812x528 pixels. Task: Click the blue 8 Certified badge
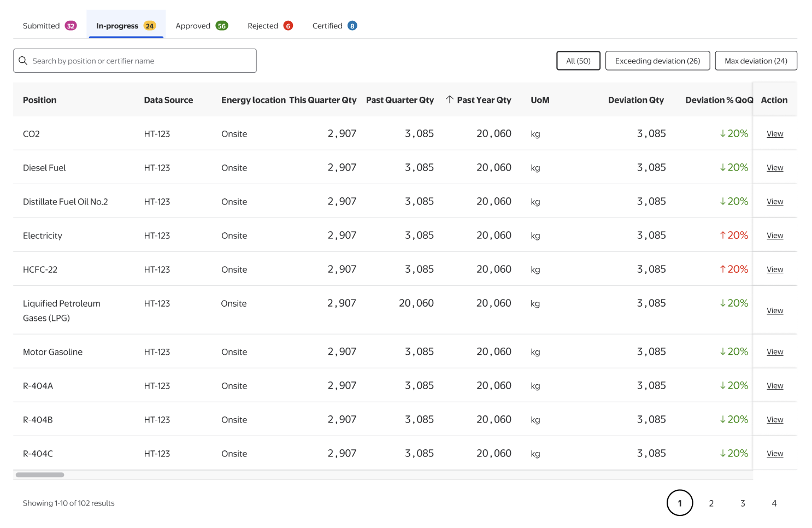352,26
